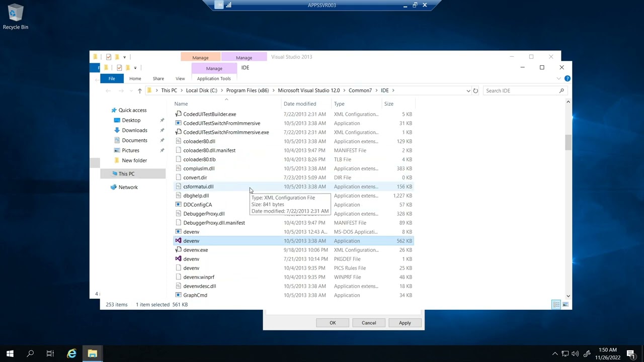
Task: Click the taskbar clock showing 1:50 AM
Action: pyautogui.click(x=608, y=353)
